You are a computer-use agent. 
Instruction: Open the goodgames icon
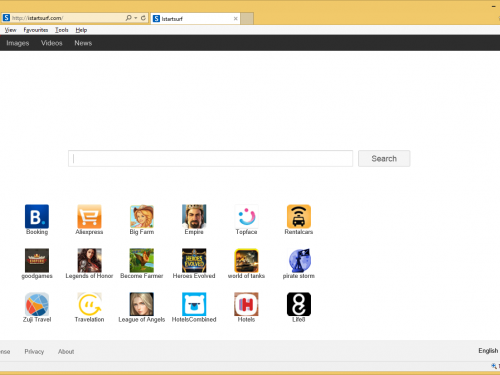pos(37,260)
